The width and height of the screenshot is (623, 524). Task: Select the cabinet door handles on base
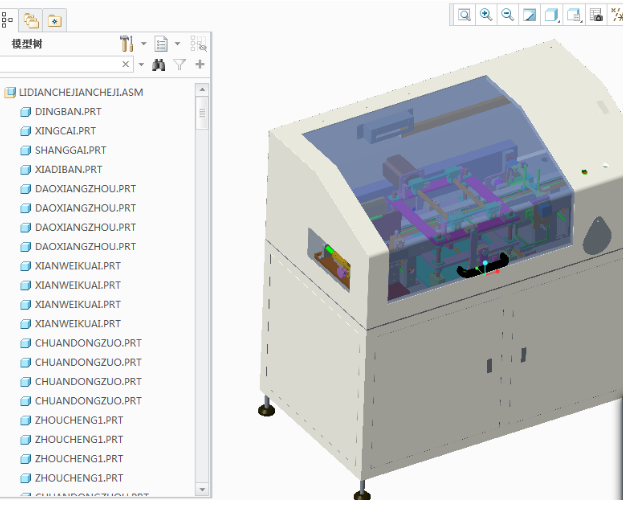[x=507, y=360]
